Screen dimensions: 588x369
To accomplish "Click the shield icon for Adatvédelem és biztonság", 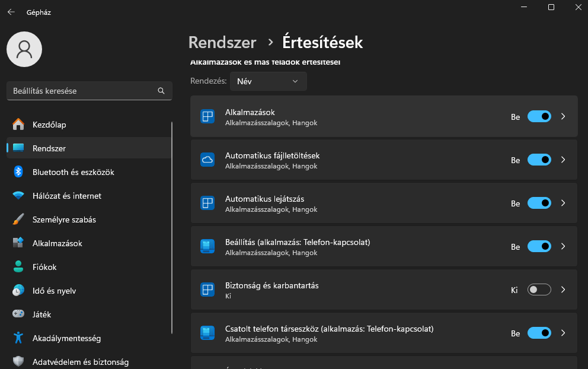I will (18, 361).
